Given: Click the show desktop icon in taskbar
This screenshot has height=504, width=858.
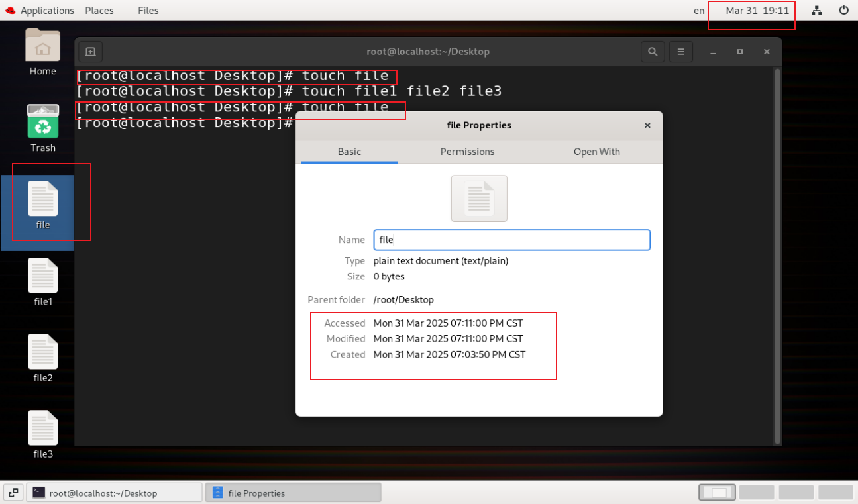Looking at the screenshot, I should coord(13,493).
